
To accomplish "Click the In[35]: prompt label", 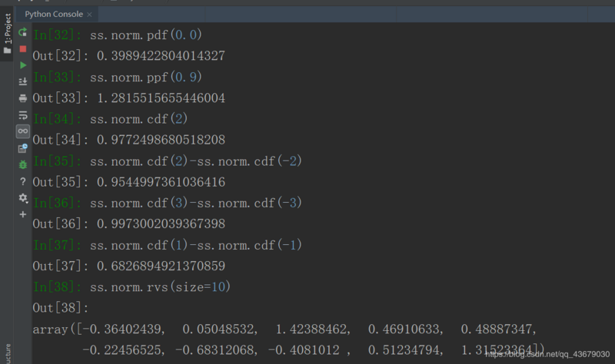I will [57, 161].
